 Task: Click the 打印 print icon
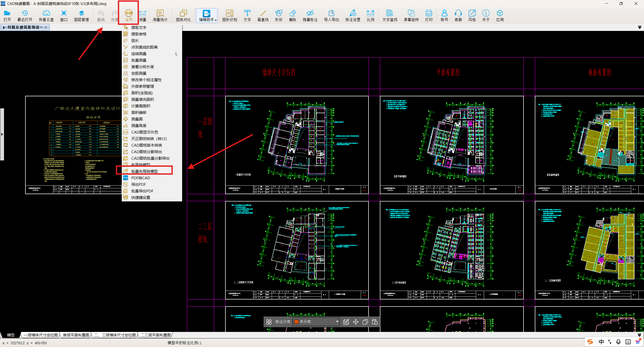point(429,16)
